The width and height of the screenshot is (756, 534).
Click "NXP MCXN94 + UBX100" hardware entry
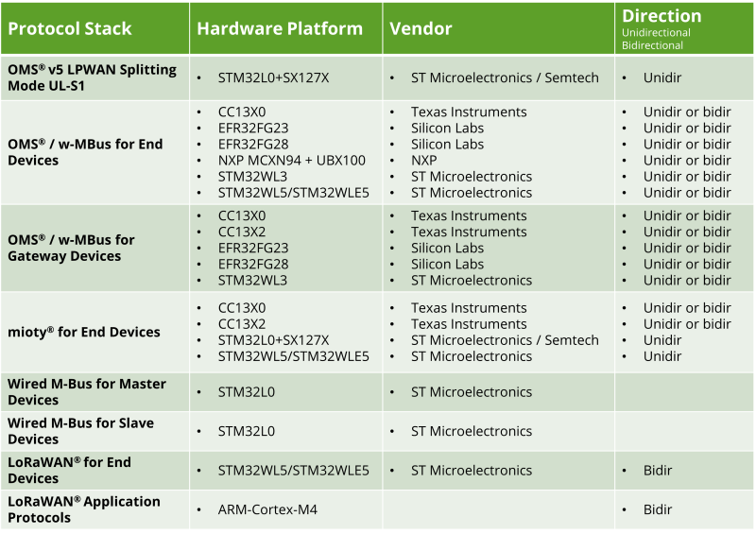(x=292, y=160)
